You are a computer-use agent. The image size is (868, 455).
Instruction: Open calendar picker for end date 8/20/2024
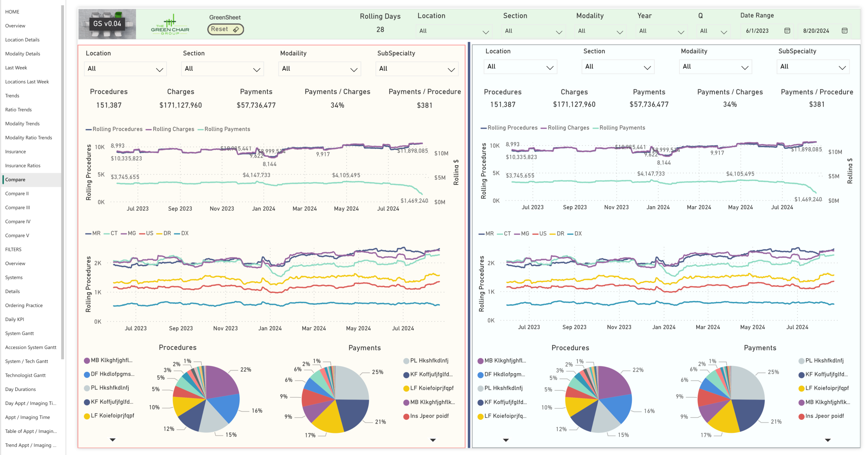[844, 31]
